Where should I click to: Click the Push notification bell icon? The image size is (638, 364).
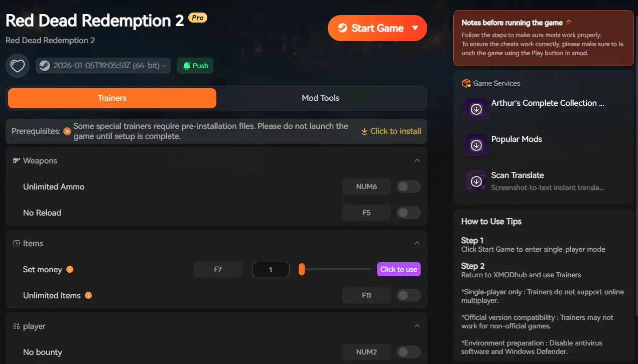coord(186,65)
